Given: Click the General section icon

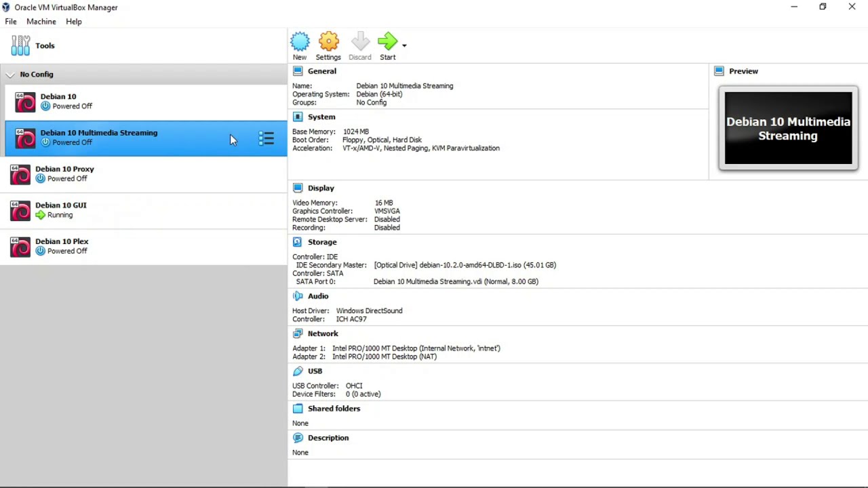Looking at the screenshot, I should point(298,71).
